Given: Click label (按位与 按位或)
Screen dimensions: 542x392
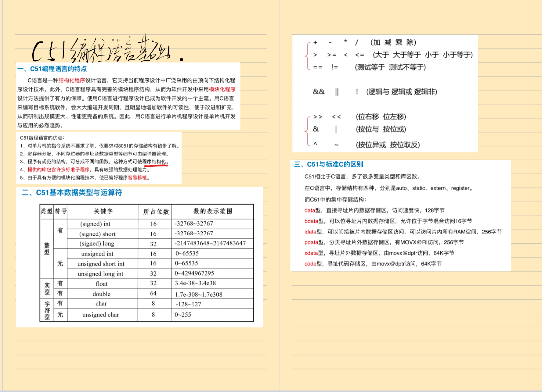Looking at the screenshot, I should (x=381, y=129).
